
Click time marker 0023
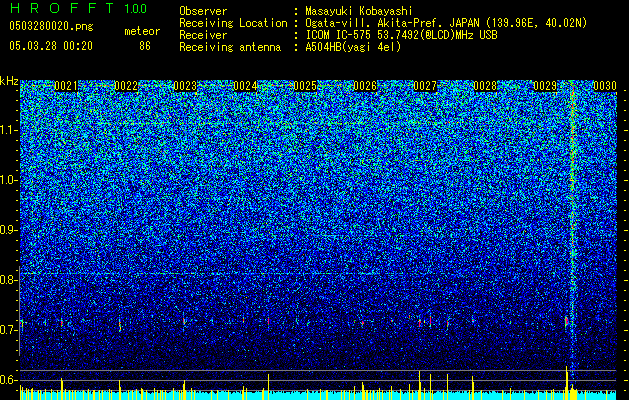pyautogui.click(x=186, y=86)
